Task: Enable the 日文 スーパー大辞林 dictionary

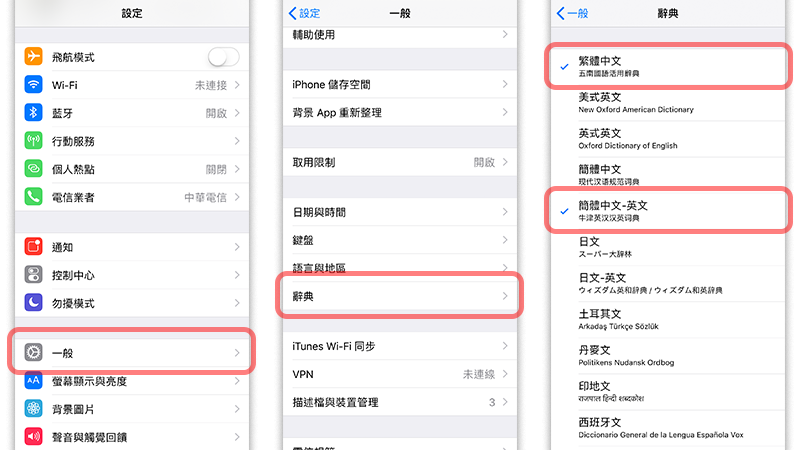Action: tap(668, 247)
